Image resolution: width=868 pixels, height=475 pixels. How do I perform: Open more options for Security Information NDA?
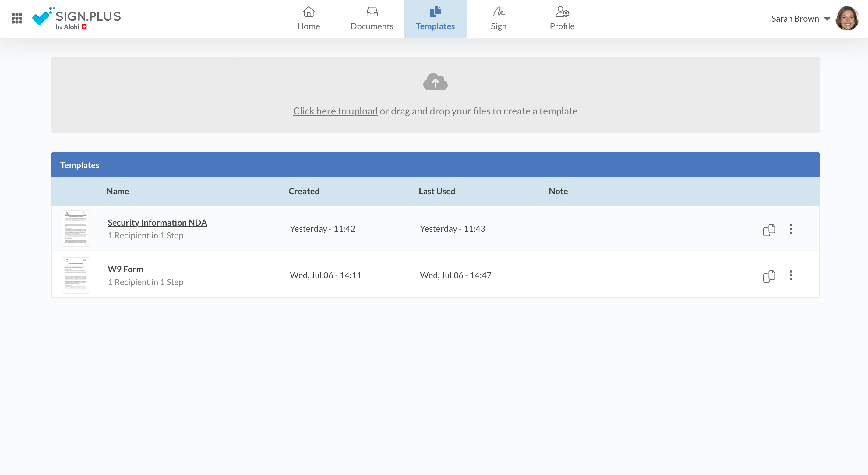(x=791, y=229)
